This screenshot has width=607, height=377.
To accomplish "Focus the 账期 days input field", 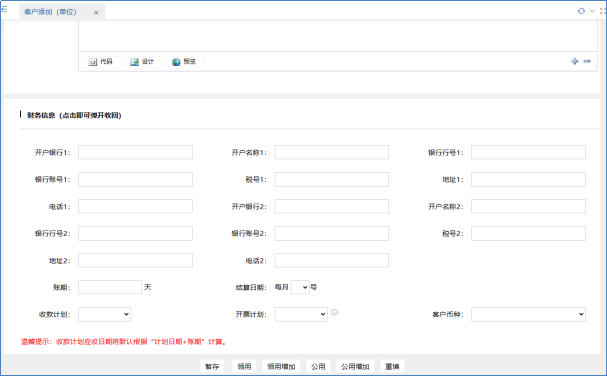I will coord(110,287).
